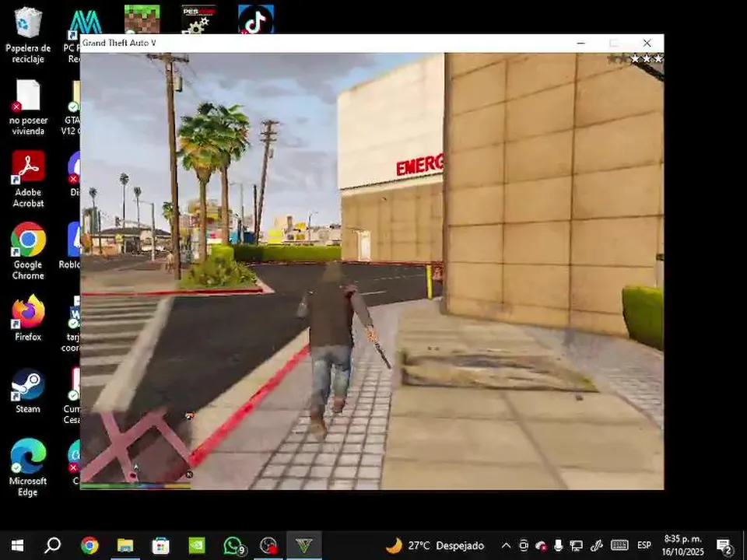Expand the hidden system tray icons chevron
The height and width of the screenshot is (560, 747).
(x=506, y=546)
